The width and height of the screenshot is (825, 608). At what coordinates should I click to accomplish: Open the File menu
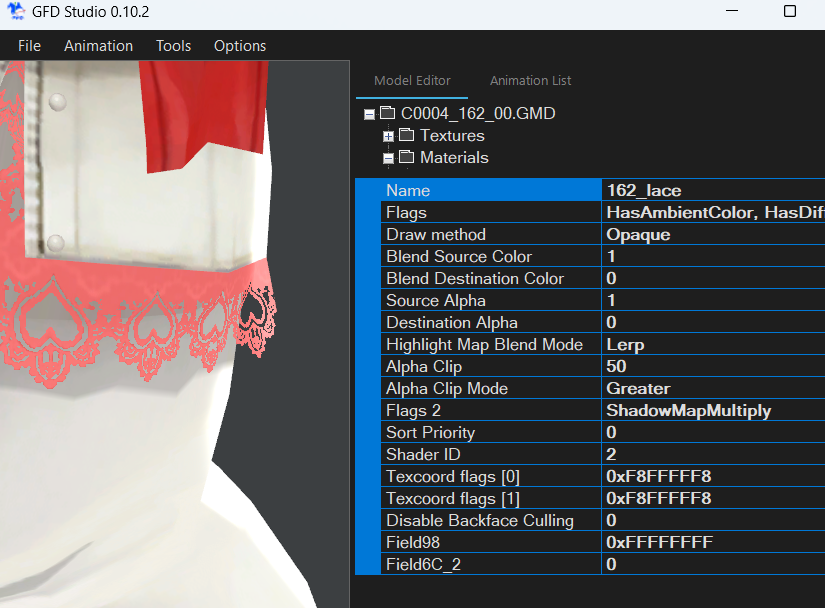(x=29, y=46)
